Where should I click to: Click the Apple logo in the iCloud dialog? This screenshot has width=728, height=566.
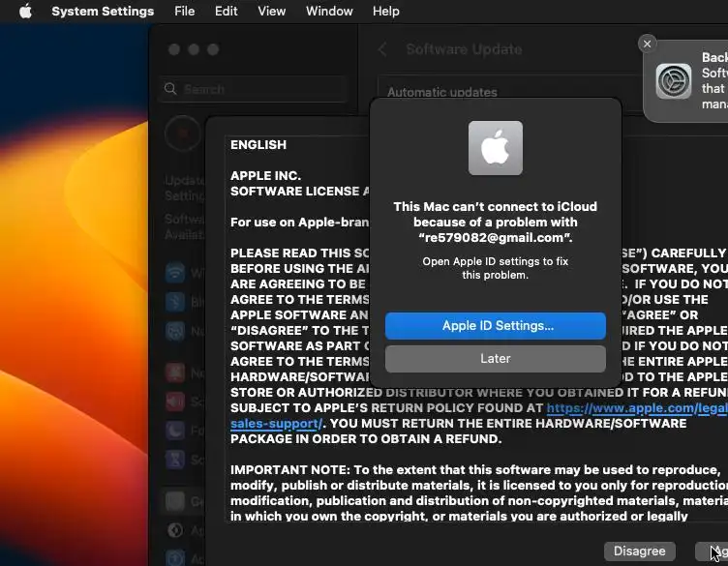[496, 148]
